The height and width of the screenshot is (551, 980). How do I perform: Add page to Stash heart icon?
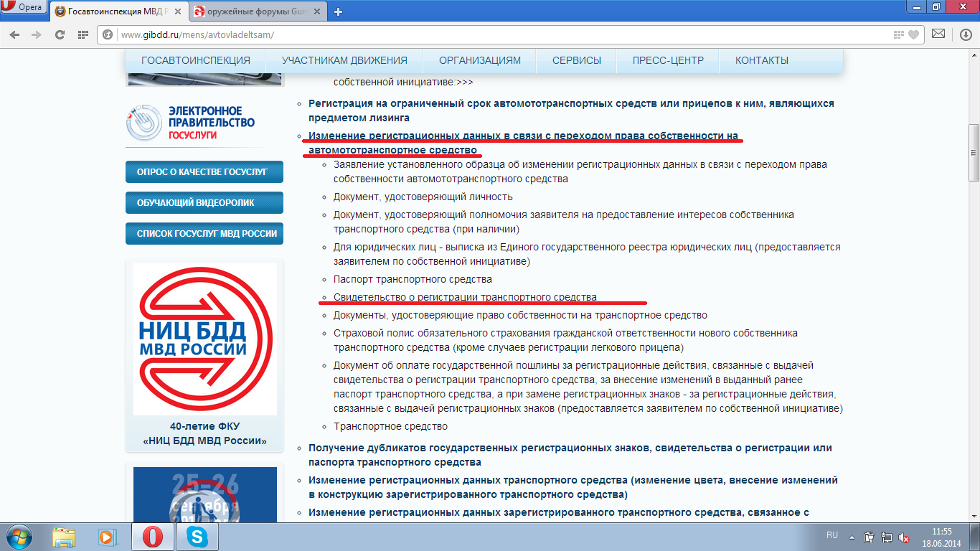(x=913, y=34)
